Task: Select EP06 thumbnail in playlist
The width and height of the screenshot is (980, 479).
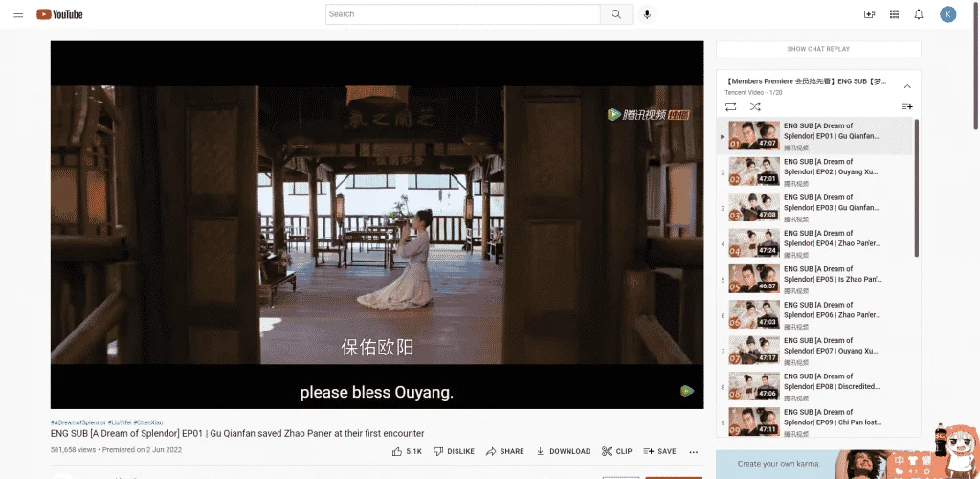Action: [x=754, y=314]
